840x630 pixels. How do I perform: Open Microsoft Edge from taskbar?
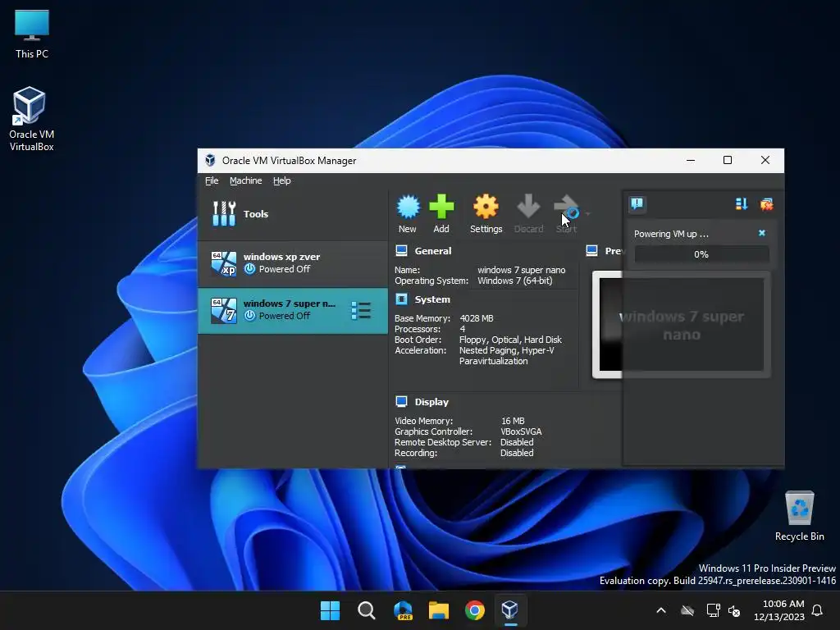tap(403, 610)
